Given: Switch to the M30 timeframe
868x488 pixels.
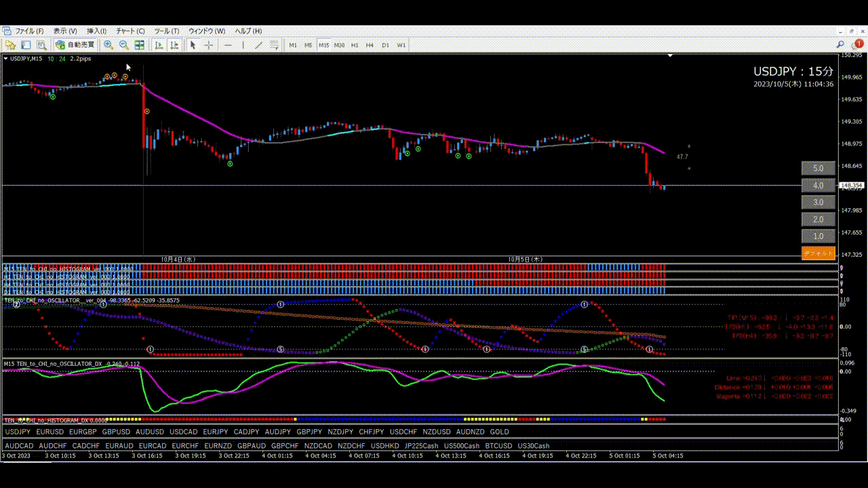Looking at the screenshot, I should point(339,45).
